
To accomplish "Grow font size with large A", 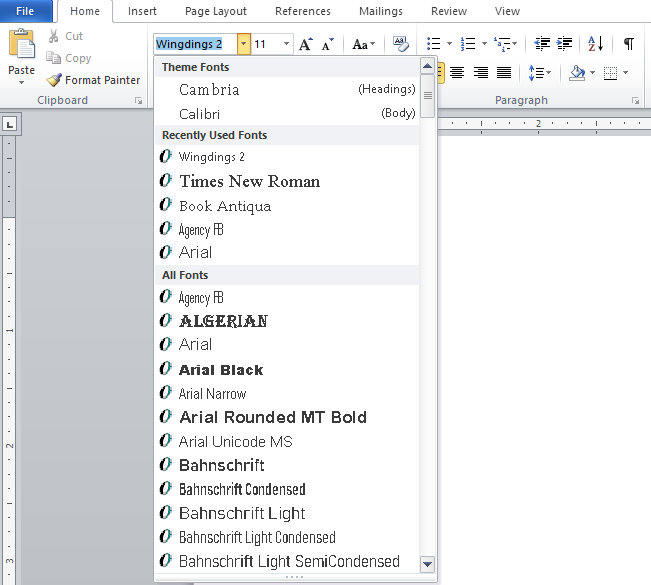I will 306,44.
